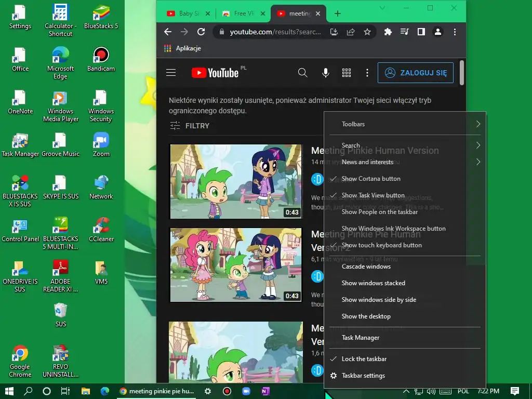Viewport: 532px width, 399px height.
Task: Open first video thumbnail with Spike and Twilight
Action: pyautogui.click(x=236, y=181)
